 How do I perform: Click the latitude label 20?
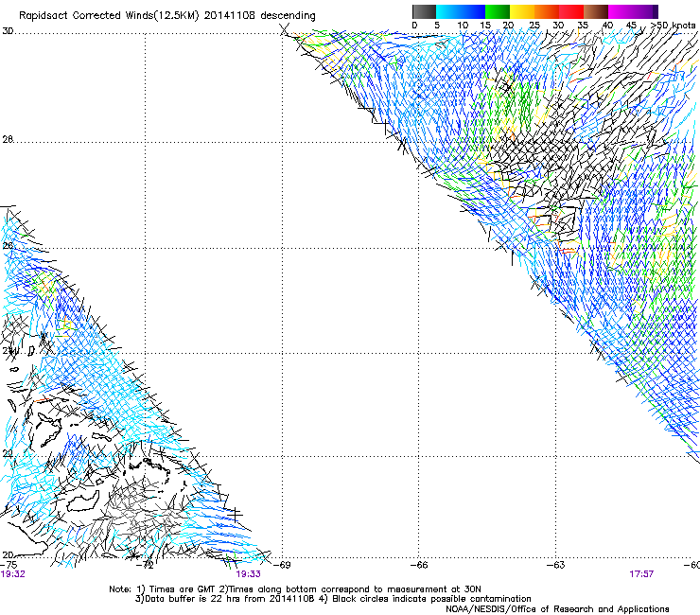click(x=8, y=554)
